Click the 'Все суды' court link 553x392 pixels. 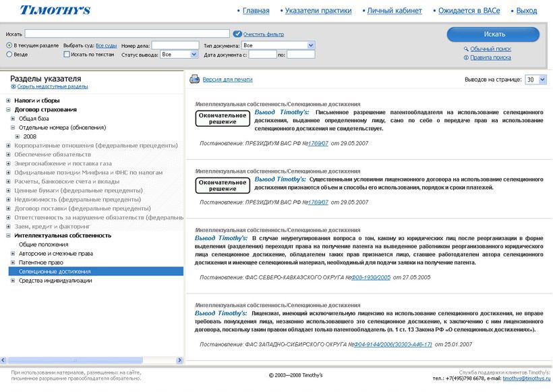(x=106, y=45)
